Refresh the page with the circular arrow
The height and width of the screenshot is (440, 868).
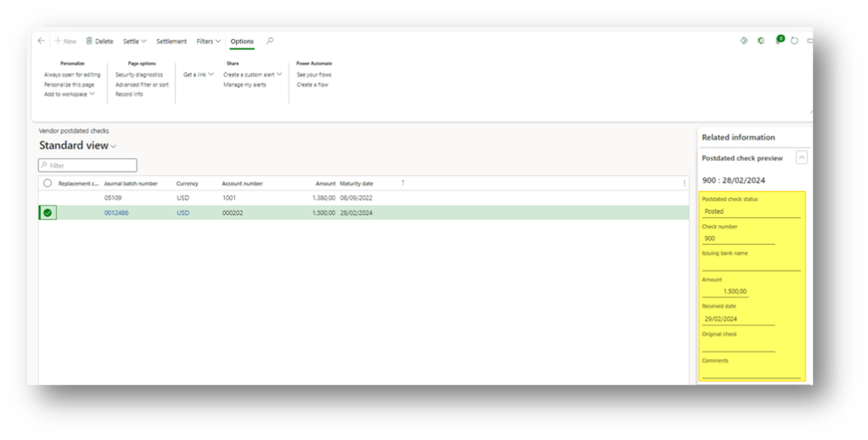[794, 41]
